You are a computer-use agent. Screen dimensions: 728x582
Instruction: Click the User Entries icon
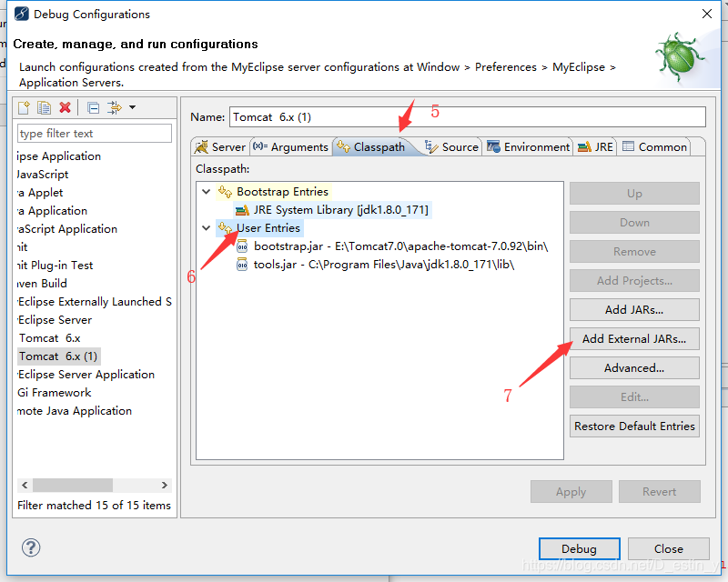point(225,228)
